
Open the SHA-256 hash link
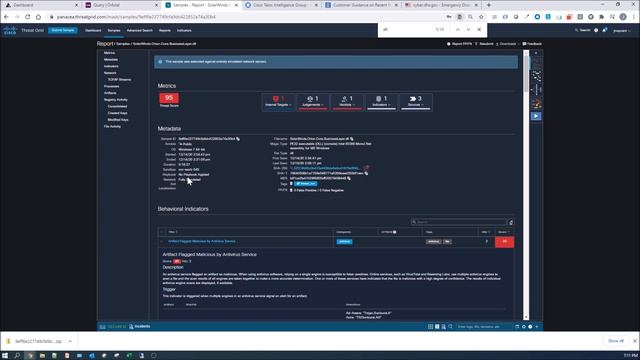[x=325, y=168]
